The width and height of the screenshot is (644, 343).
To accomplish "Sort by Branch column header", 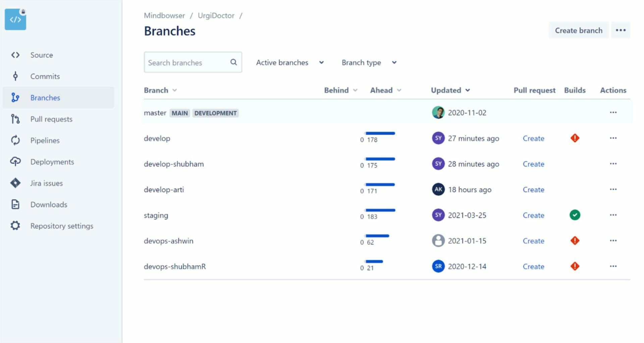I will click(x=160, y=90).
